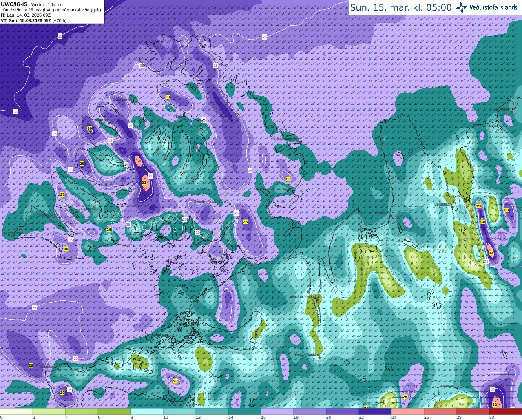Screen dimensions: 522x420
Task: Click the 30 gust marker west of Flatey
Action: click(x=90, y=128)
